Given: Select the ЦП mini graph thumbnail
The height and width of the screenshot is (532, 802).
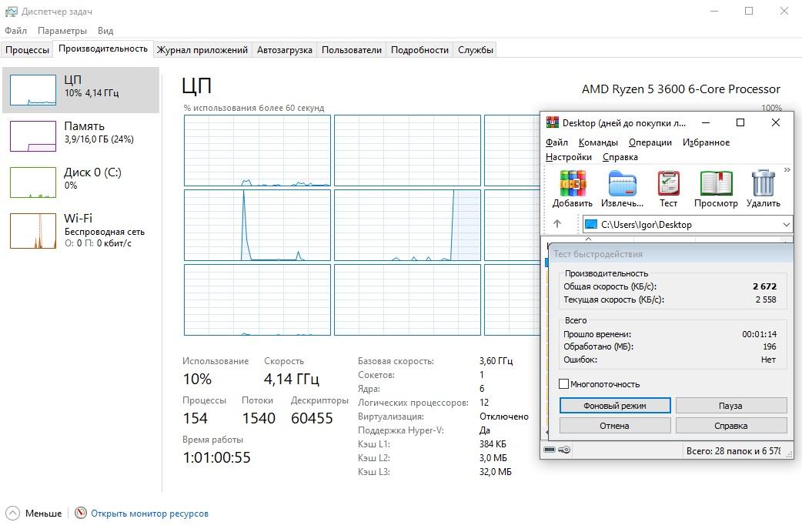Looking at the screenshot, I should 33,90.
